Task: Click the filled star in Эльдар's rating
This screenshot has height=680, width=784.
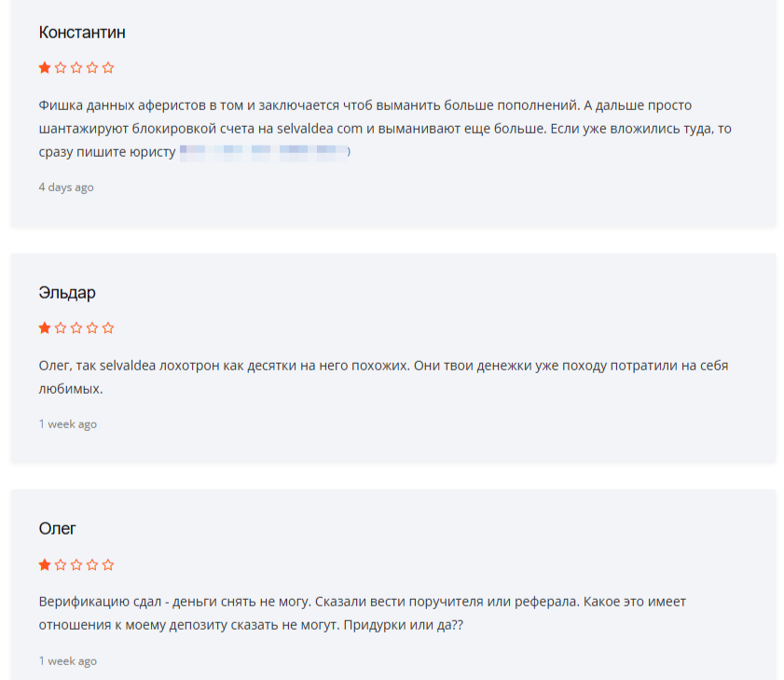Action: point(45,327)
